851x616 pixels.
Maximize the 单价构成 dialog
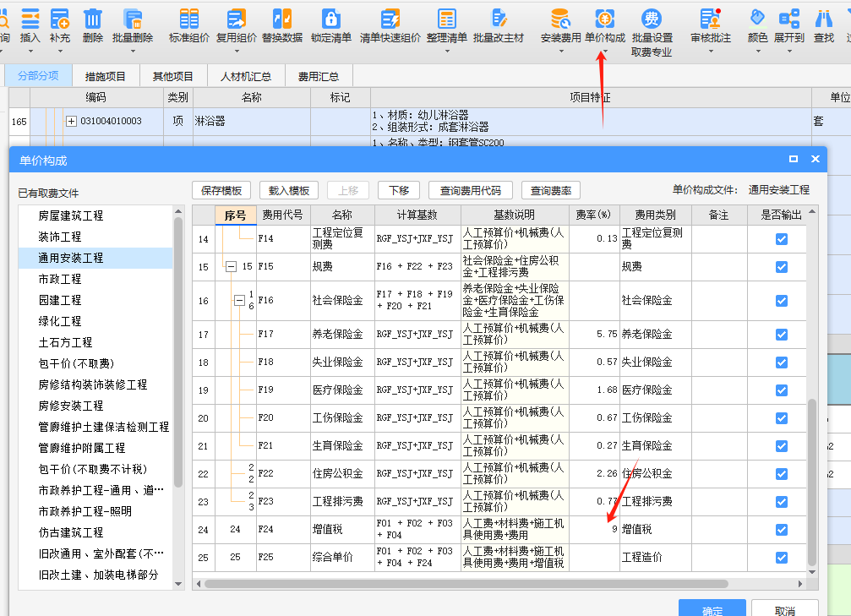click(x=794, y=159)
